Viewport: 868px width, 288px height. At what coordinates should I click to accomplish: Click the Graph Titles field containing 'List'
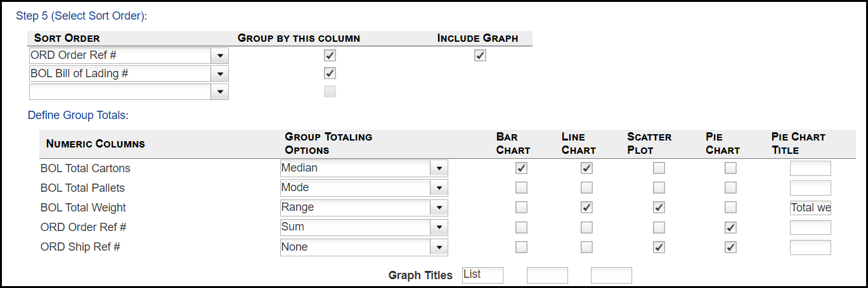pyautogui.click(x=483, y=275)
